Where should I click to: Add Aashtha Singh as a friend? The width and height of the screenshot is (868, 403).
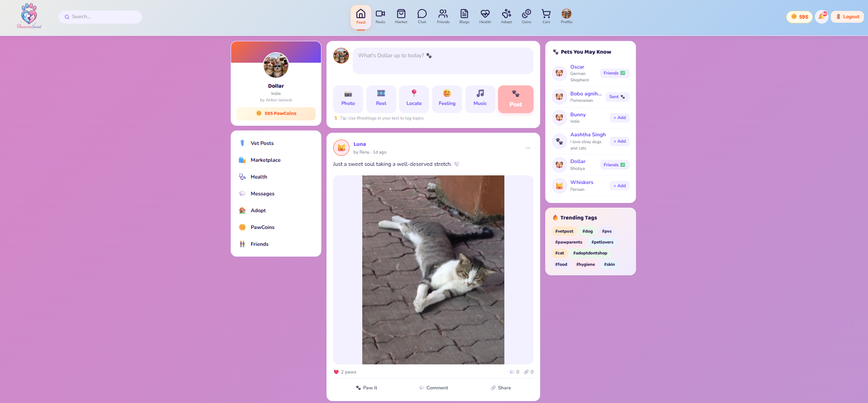620,141
